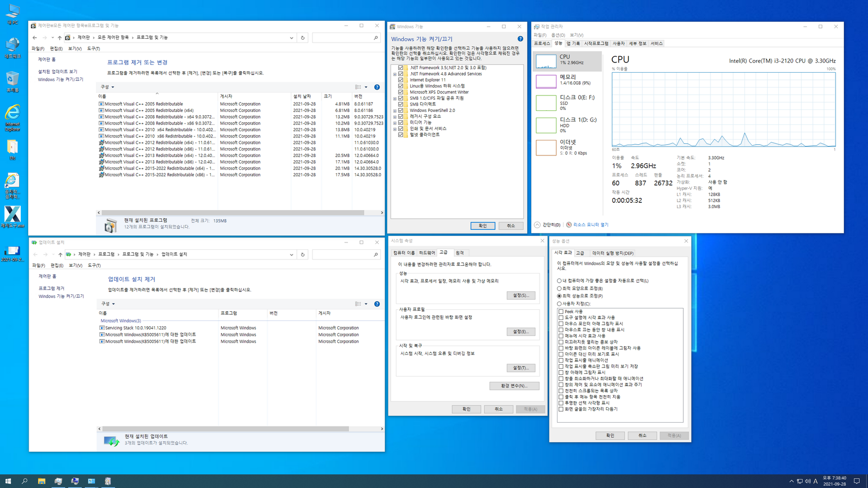Open the 네트워크 desktop icon

pos(12,47)
